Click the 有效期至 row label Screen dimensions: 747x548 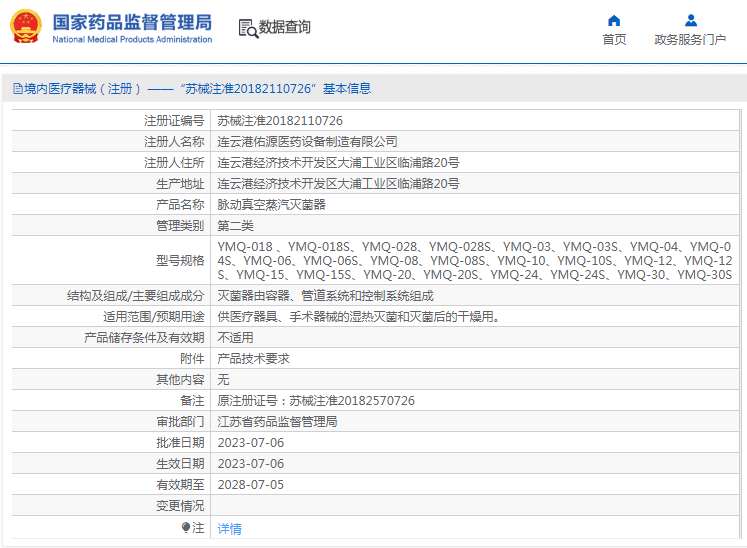coord(180,485)
